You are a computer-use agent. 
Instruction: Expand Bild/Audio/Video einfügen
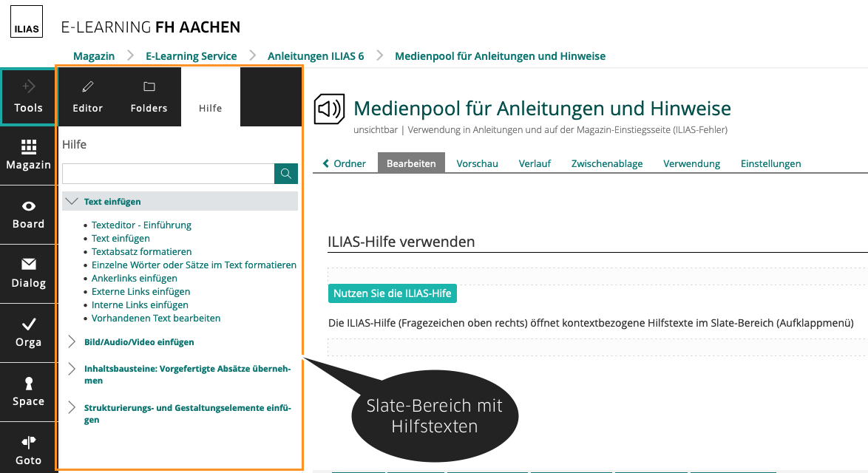click(x=72, y=341)
